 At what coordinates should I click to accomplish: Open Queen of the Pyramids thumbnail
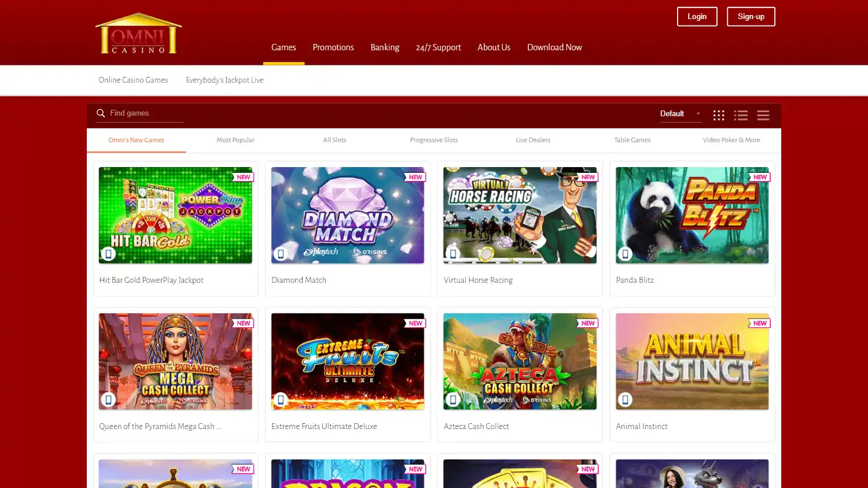tap(175, 361)
